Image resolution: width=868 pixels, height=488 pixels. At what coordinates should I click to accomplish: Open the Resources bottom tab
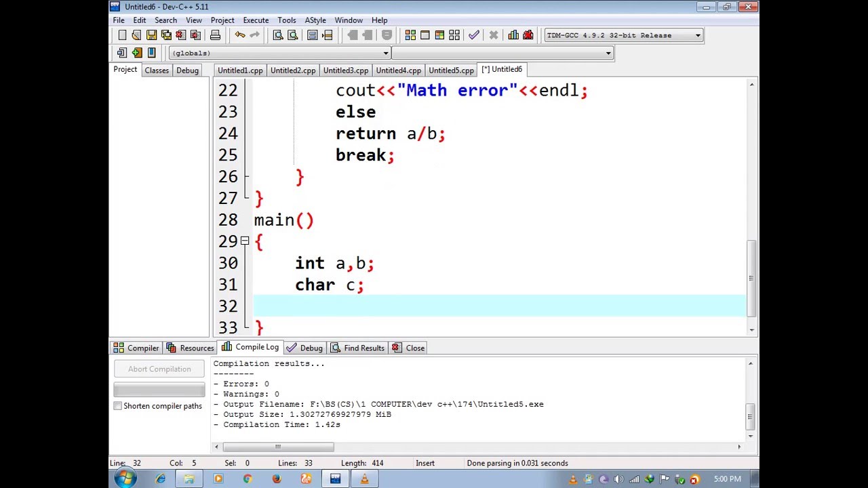(x=191, y=348)
